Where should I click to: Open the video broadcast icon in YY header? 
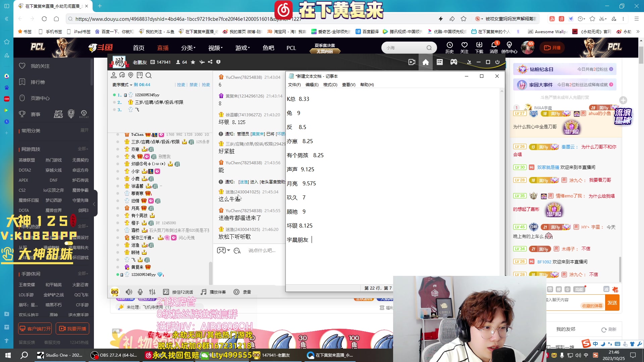click(412, 62)
